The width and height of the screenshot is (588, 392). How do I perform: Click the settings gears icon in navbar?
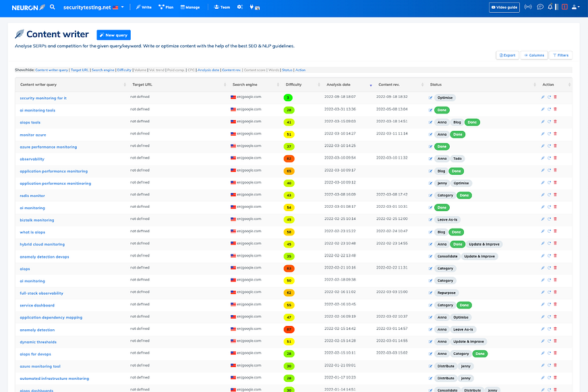click(x=240, y=7)
